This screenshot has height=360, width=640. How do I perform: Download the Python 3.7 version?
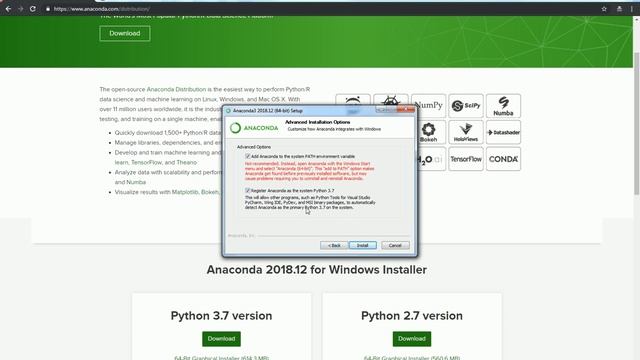point(221,339)
